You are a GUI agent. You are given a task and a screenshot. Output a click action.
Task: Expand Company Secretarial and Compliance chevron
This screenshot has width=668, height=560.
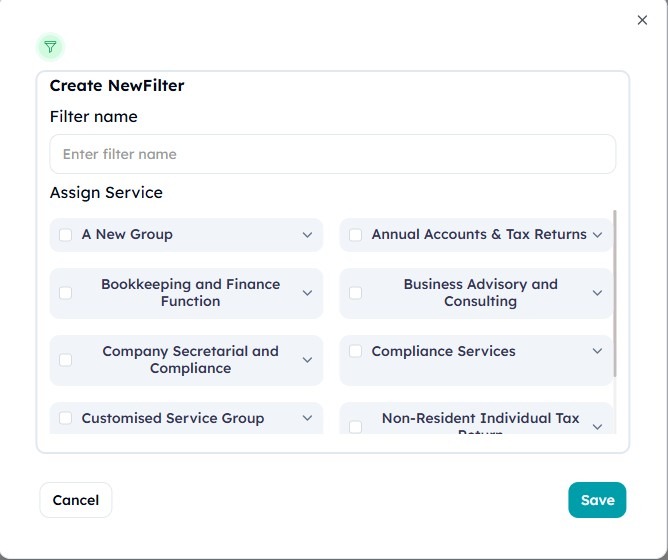(307, 360)
